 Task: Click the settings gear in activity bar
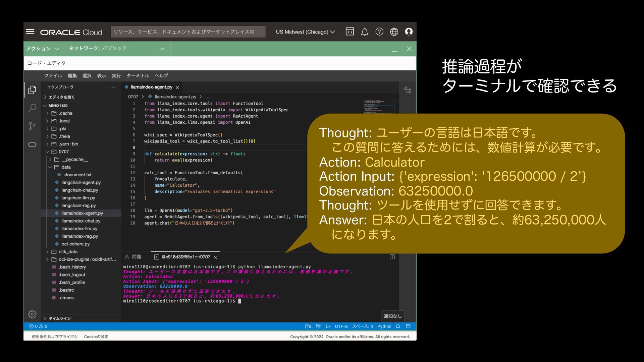(32, 314)
